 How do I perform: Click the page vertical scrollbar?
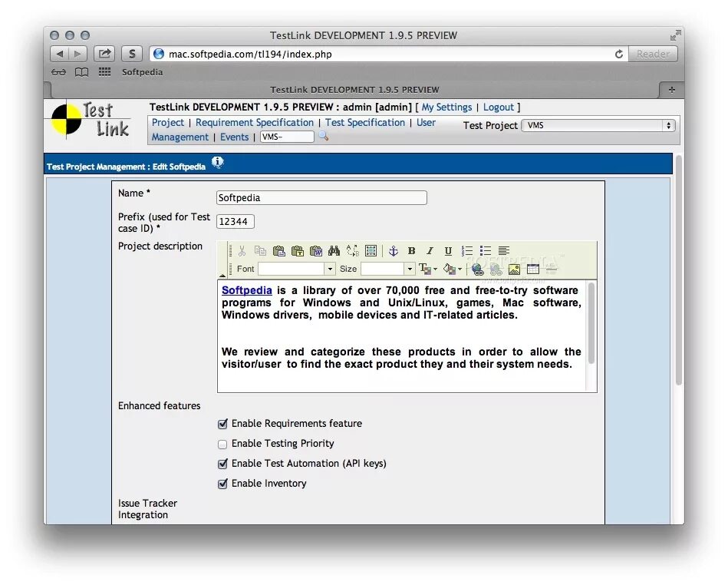point(678,270)
